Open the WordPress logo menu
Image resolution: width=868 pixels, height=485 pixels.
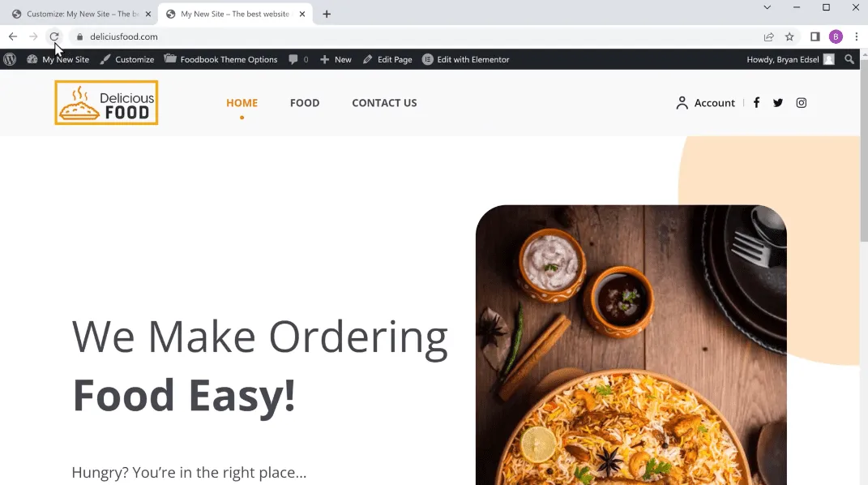click(10, 59)
